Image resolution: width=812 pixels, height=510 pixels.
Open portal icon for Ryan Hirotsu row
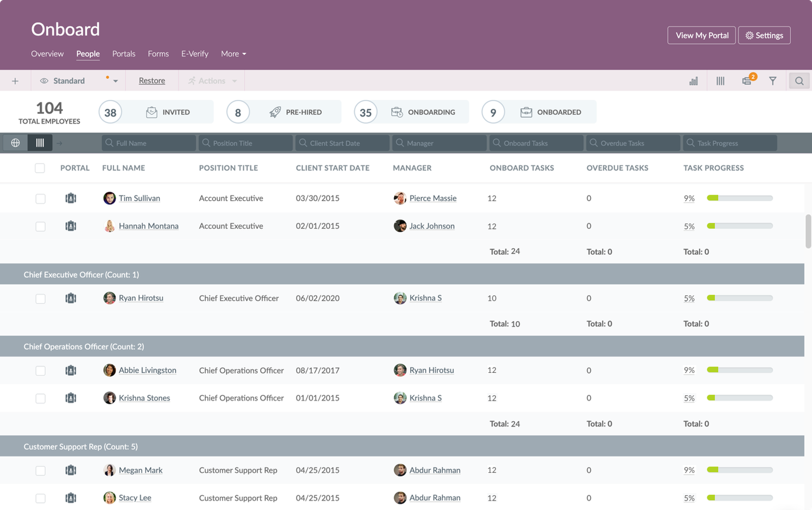point(71,298)
